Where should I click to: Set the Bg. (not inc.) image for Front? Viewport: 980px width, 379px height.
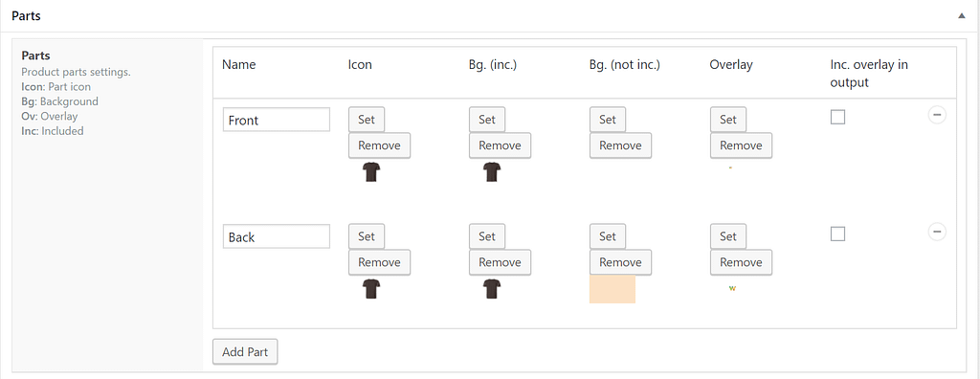(608, 120)
